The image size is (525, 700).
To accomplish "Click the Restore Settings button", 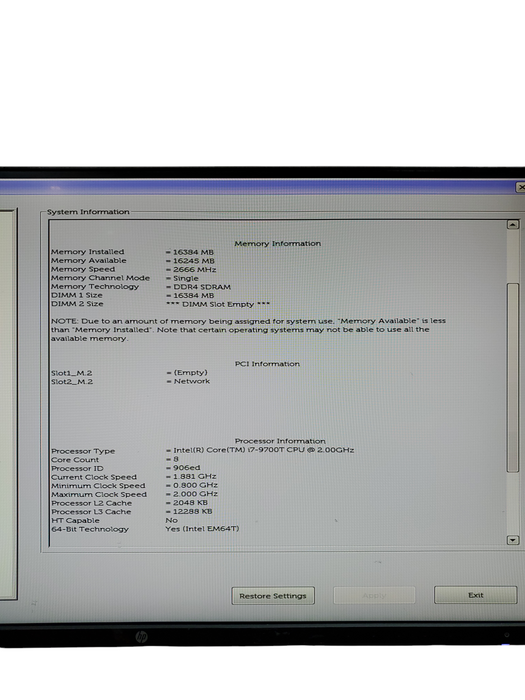I will (273, 596).
